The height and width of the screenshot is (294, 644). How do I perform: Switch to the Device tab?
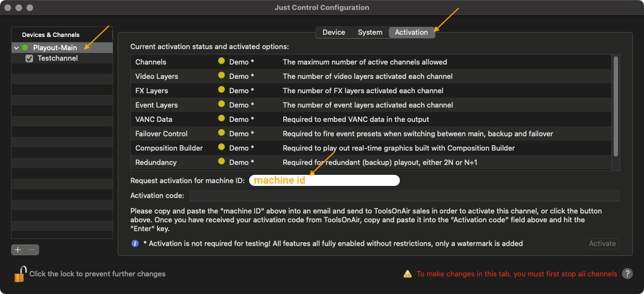tap(334, 33)
